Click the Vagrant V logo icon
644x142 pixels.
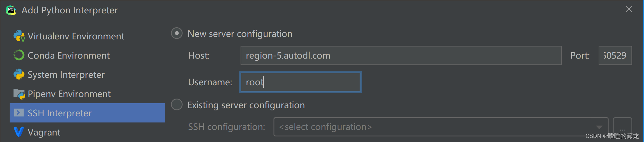coord(19,132)
